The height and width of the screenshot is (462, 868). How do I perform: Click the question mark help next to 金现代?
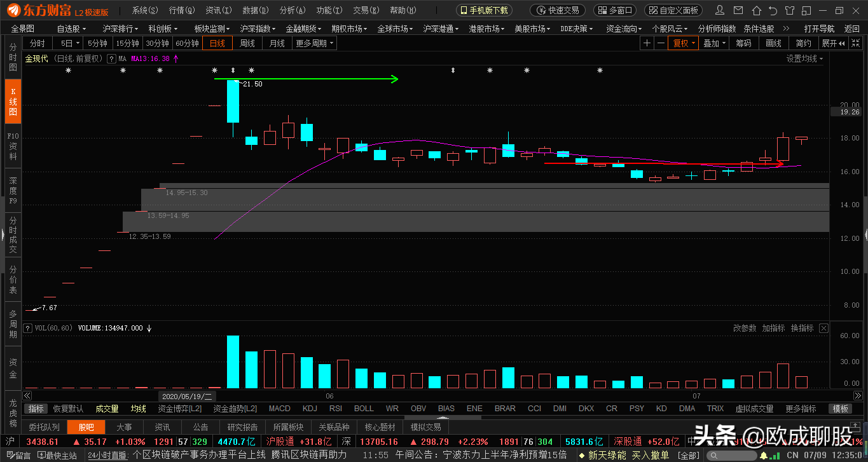click(x=111, y=58)
